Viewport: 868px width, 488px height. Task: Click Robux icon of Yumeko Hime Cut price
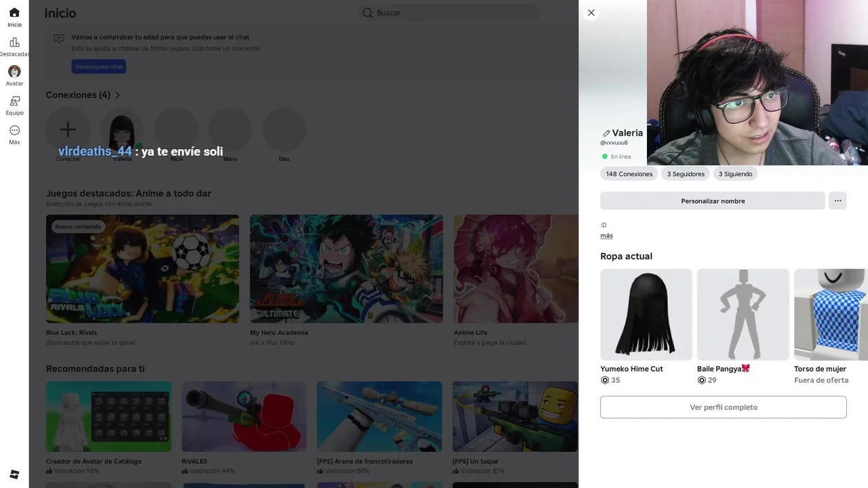pos(605,380)
